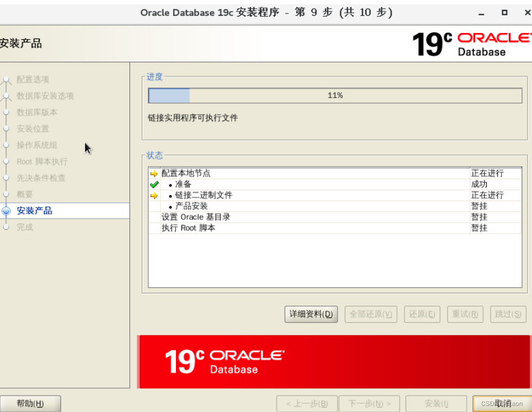Click the installer window title bar text
The height and width of the screenshot is (412, 532).
266,13
